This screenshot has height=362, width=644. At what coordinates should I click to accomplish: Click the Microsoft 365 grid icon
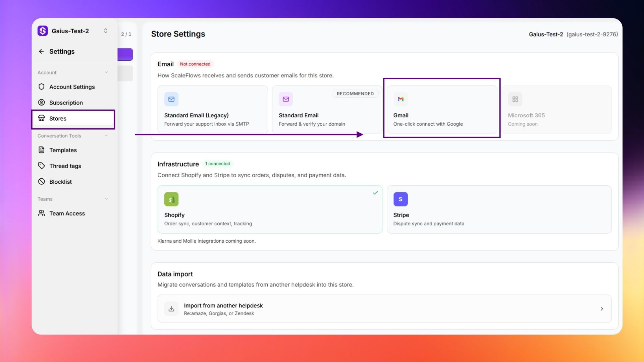coord(515,99)
